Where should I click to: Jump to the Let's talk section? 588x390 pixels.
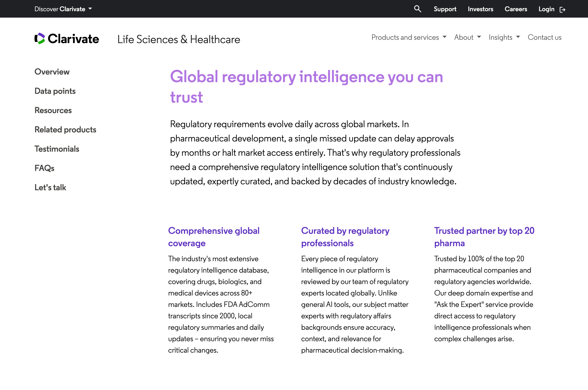coord(50,187)
